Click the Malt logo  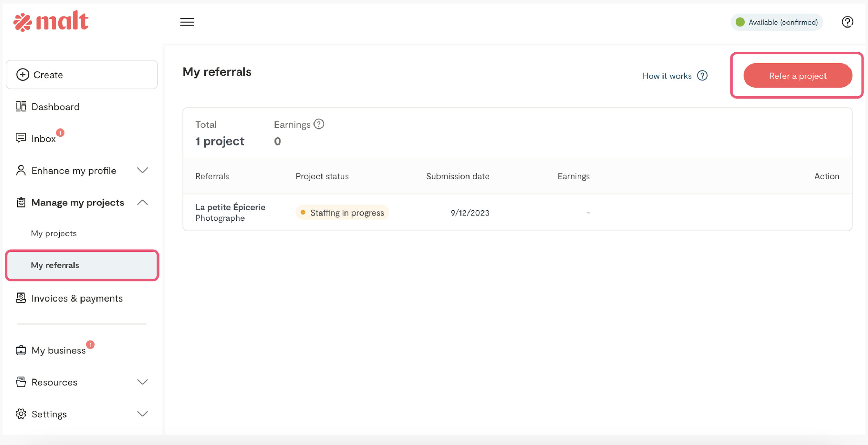(x=51, y=22)
